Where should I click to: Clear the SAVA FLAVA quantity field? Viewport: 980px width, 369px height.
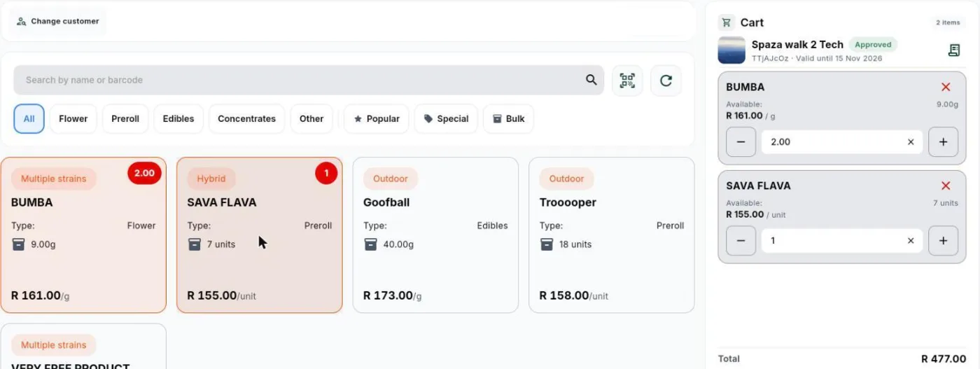pos(911,241)
